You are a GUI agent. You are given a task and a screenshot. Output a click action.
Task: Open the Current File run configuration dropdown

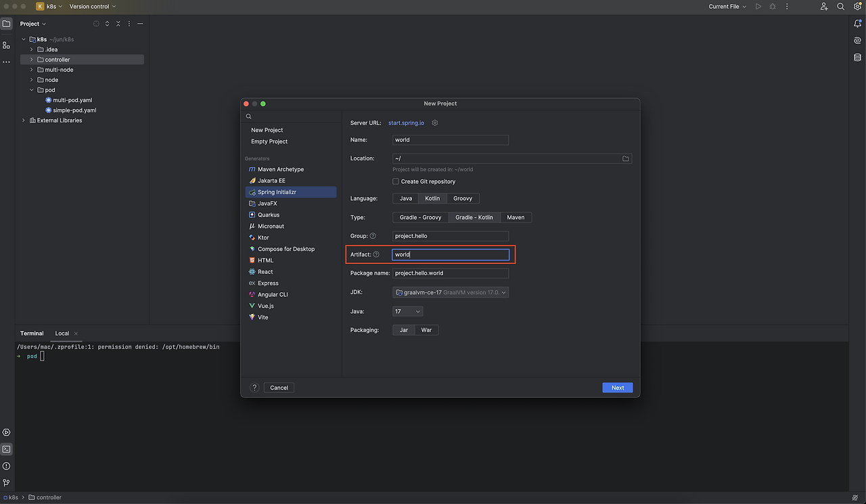727,6
